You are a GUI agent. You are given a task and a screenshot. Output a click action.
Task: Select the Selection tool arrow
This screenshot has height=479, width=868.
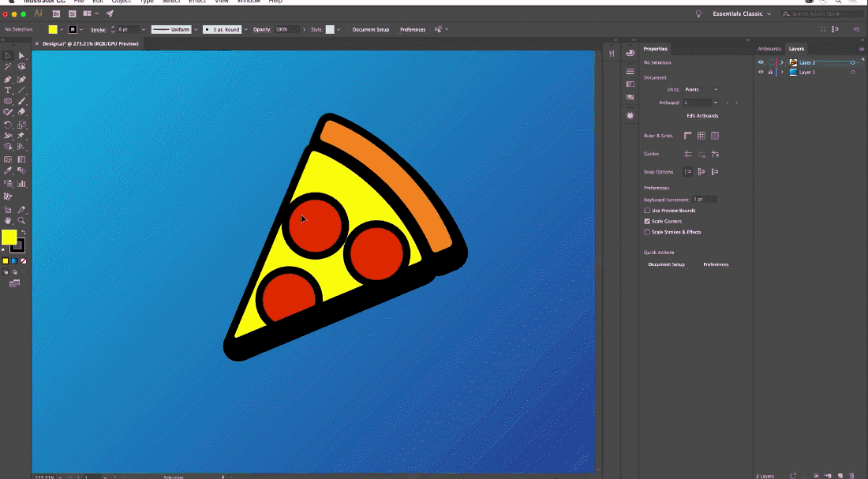click(x=8, y=55)
